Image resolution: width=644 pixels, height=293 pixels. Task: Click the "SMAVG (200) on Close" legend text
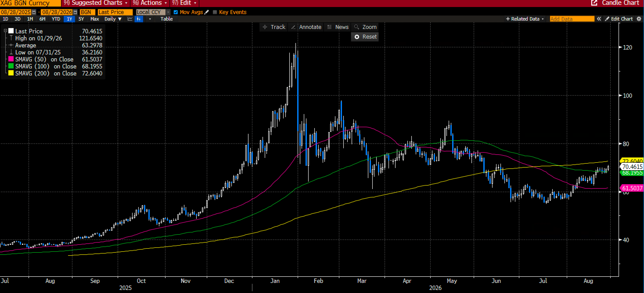46,73
